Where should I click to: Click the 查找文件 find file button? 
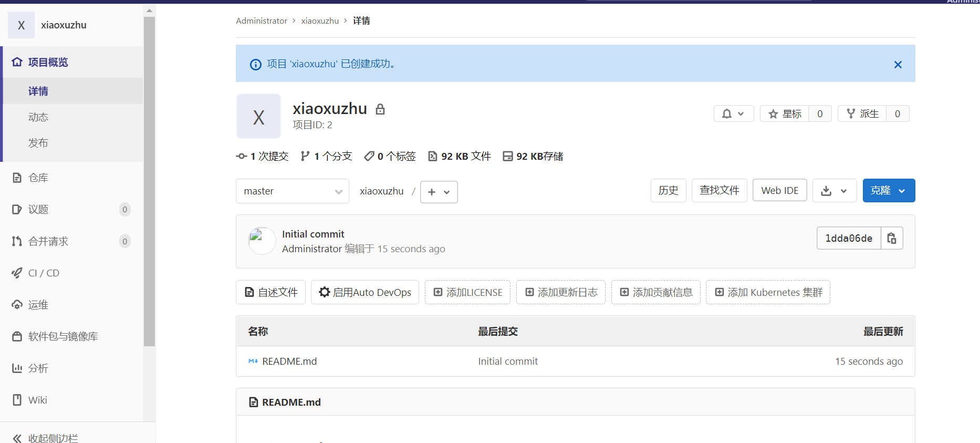pos(720,190)
